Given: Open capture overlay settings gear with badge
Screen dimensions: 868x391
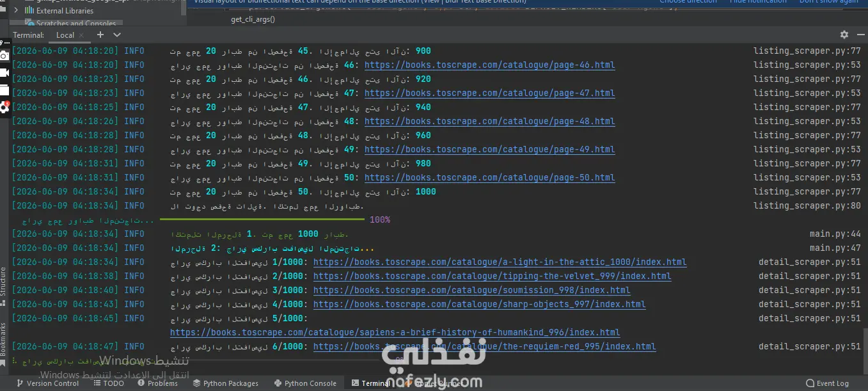Looking at the screenshot, I should [4, 107].
